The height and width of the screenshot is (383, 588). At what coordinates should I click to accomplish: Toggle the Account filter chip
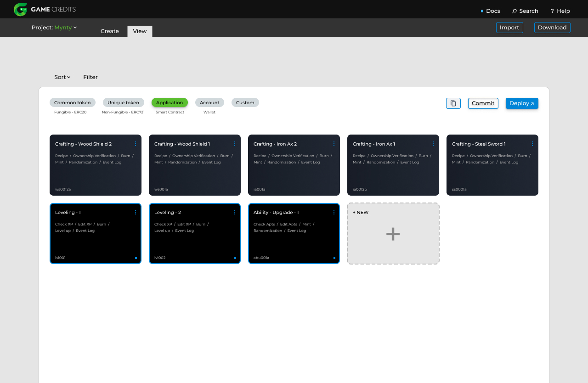click(x=209, y=102)
